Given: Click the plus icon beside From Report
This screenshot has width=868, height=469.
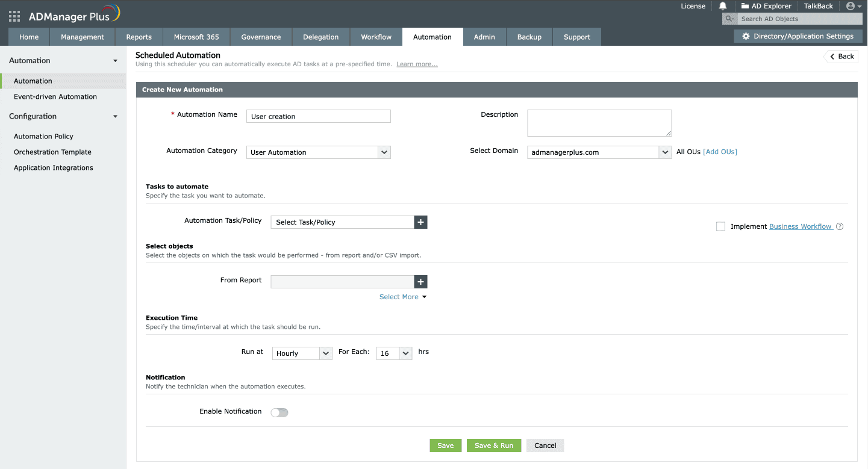Looking at the screenshot, I should click(x=420, y=281).
